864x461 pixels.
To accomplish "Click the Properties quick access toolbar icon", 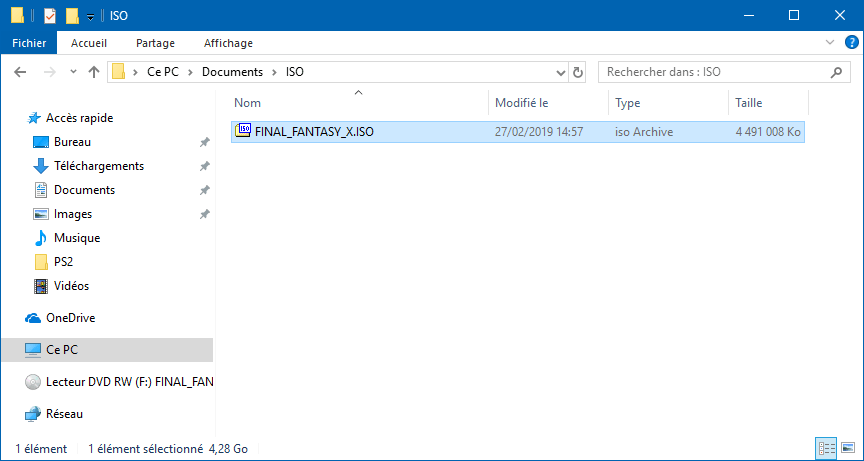I will [50, 16].
